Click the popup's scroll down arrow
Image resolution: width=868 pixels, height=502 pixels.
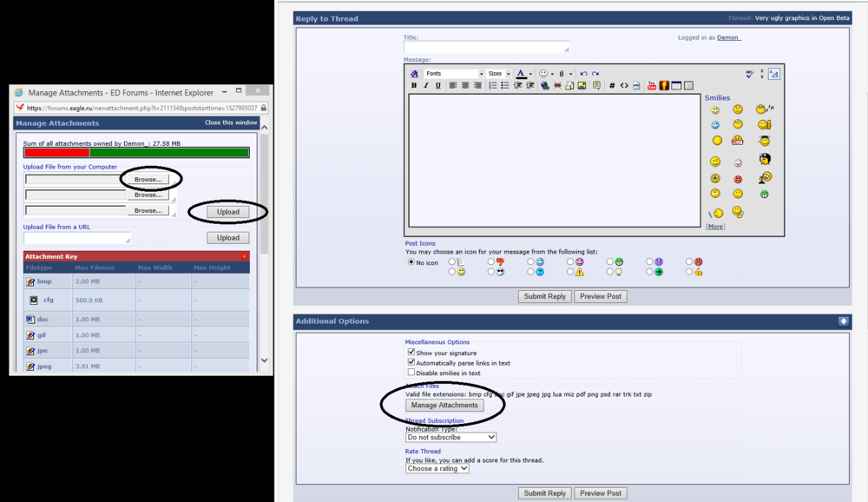pyautogui.click(x=265, y=360)
